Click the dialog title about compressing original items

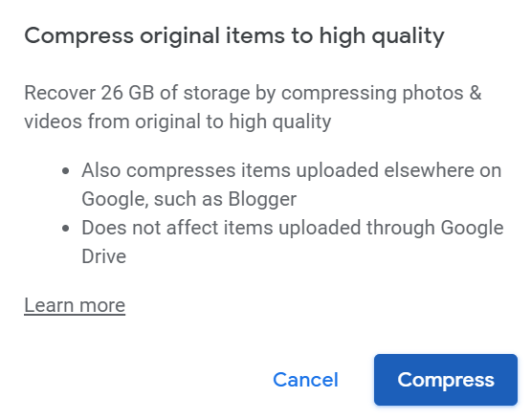234,36
